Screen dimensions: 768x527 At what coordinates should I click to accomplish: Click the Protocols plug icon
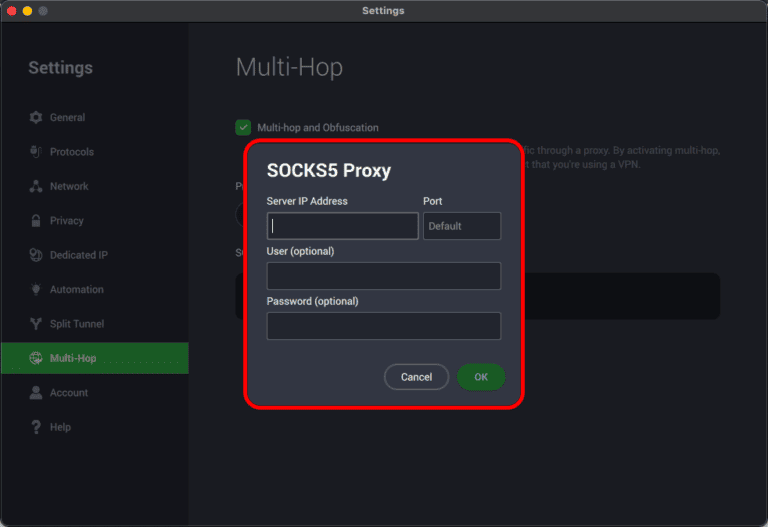36,152
